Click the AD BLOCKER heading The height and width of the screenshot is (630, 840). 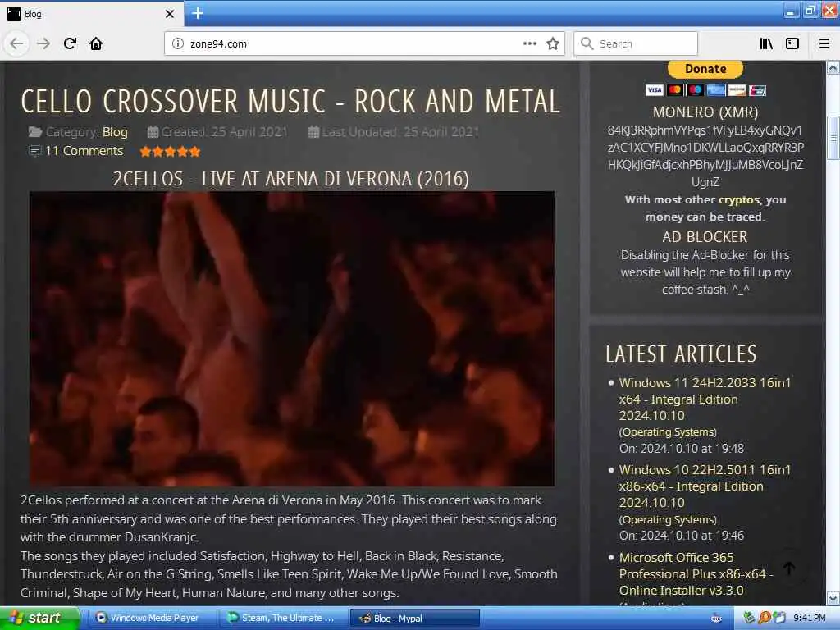[x=705, y=237]
